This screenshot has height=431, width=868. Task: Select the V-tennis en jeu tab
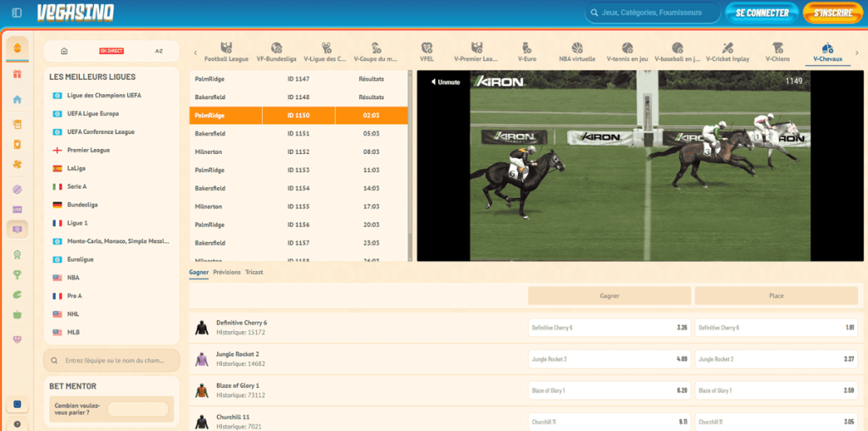tap(627, 52)
